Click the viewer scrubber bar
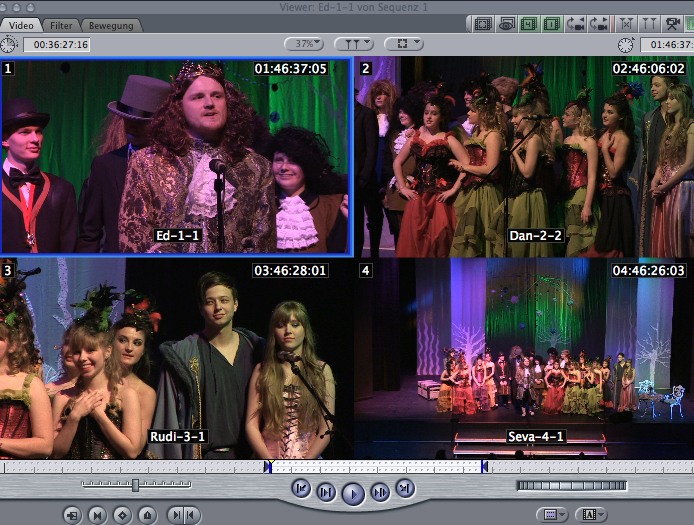694x525 pixels. click(x=347, y=467)
